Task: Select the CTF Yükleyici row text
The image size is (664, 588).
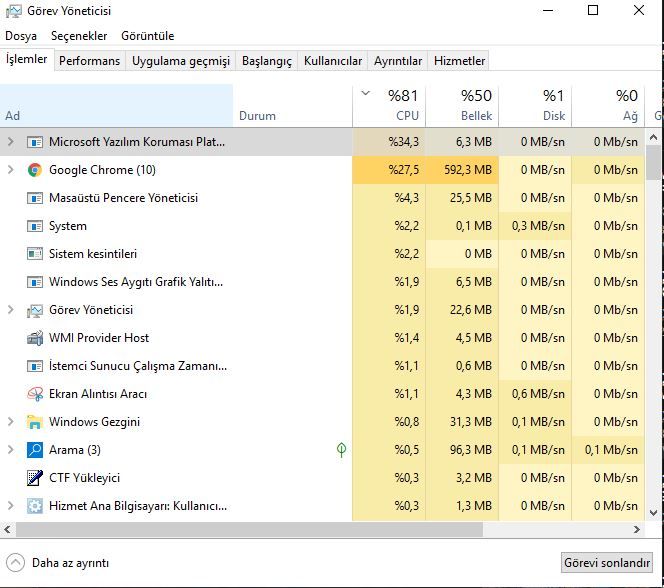Action: coord(84,478)
